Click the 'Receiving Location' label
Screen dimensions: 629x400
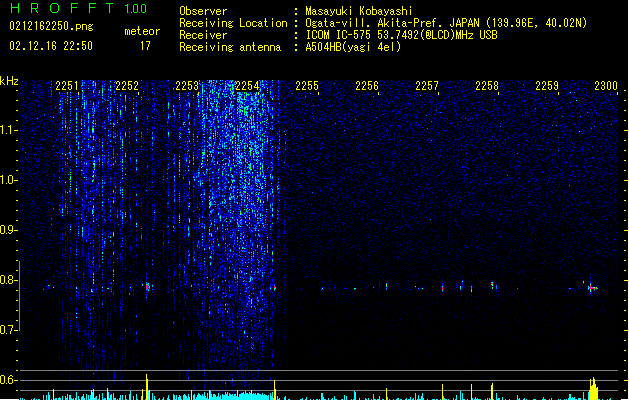(233, 23)
